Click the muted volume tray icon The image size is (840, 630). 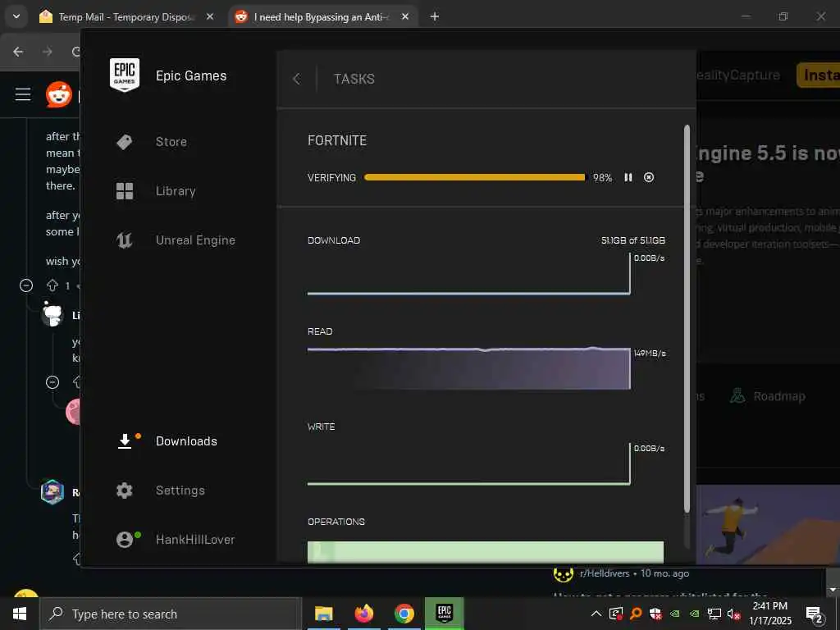pos(733,614)
